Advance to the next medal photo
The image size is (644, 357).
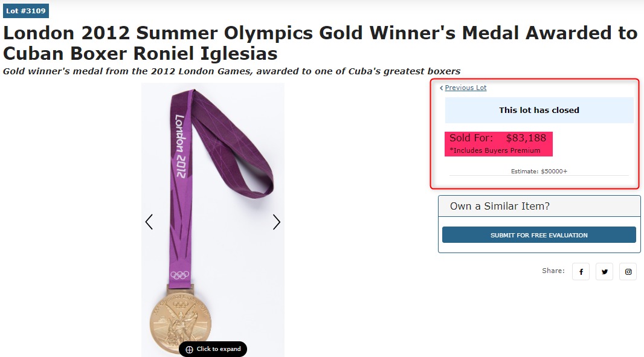(276, 222)
